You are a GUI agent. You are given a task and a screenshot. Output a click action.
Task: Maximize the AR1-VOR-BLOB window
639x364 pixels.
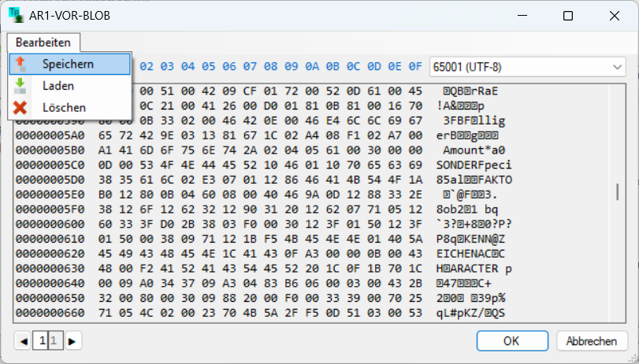coord(568,17)
